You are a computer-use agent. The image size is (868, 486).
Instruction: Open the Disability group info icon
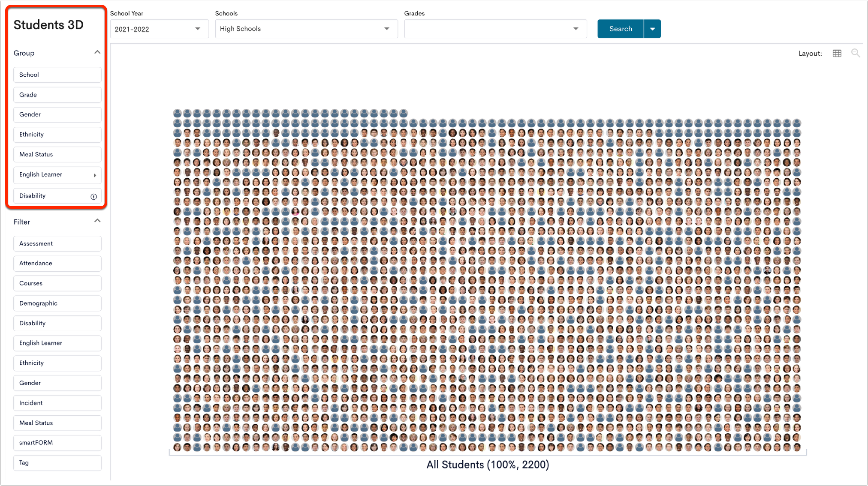[93, 196]
